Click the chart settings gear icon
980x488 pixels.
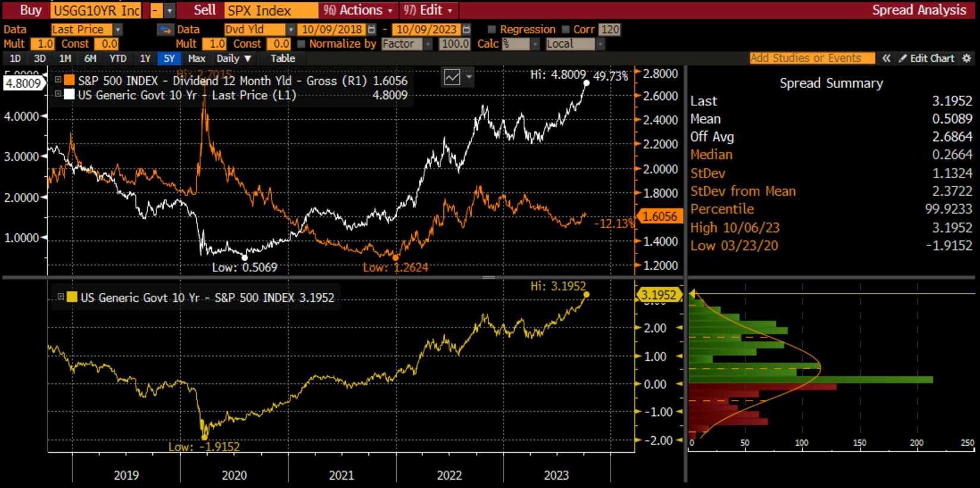point(966,58)
